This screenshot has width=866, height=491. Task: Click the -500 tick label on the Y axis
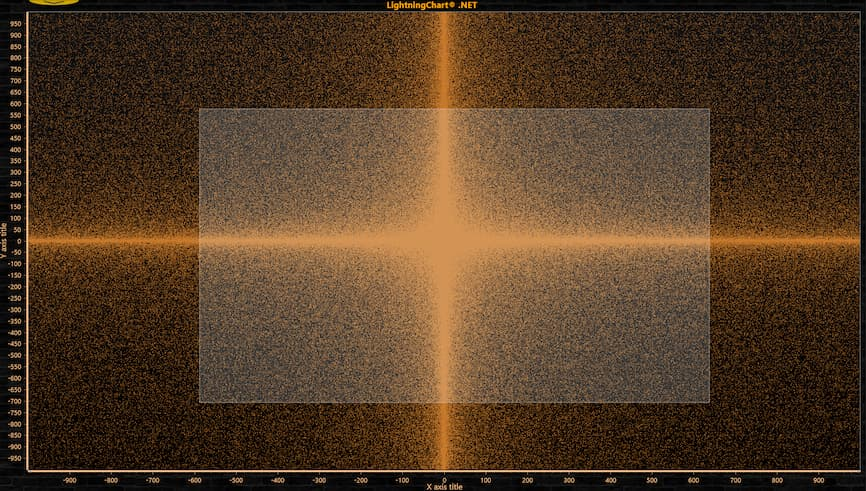(x=15, y=355)
